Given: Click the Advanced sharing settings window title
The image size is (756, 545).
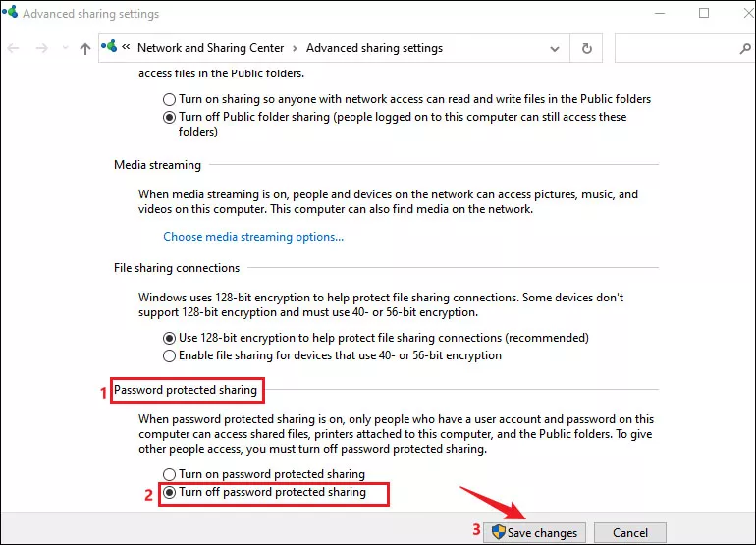Looking at the screenshot, I should click(x=90, y=14).
